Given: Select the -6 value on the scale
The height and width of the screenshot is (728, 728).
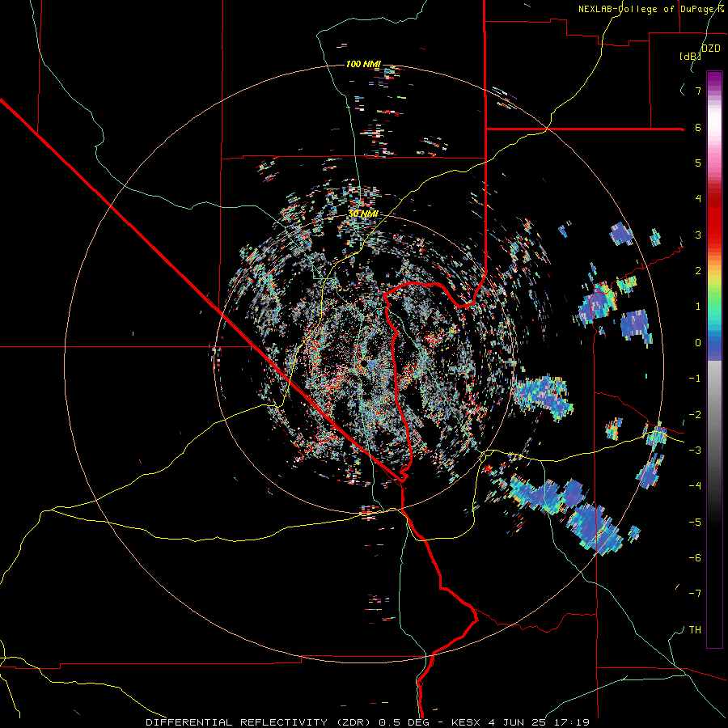Looking at the screenshot, I should pyautogui.click(x=695, y=558).
